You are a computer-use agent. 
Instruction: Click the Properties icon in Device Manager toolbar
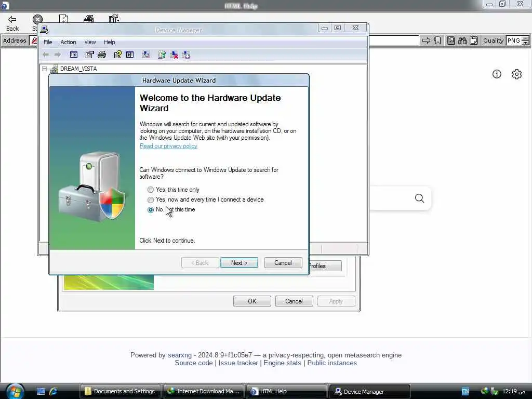coord(89,55)
